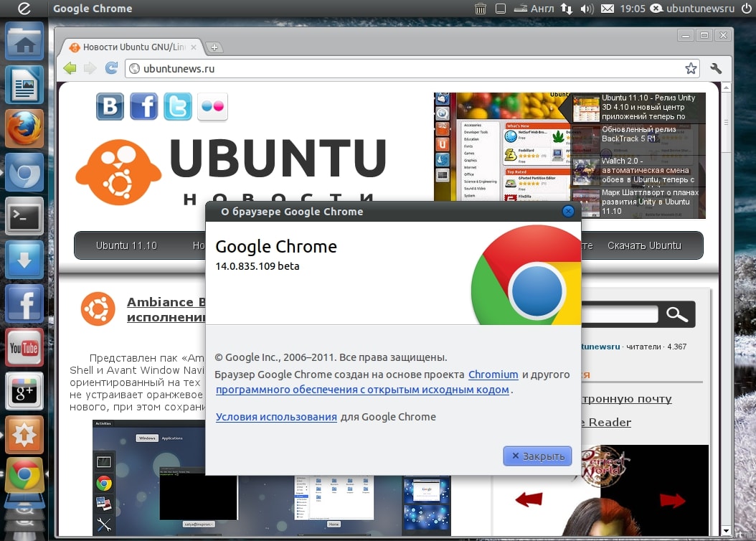Click the Закрыть button in the dialog
This screenshot has width=756, height=541.
(x=537, y=456)
